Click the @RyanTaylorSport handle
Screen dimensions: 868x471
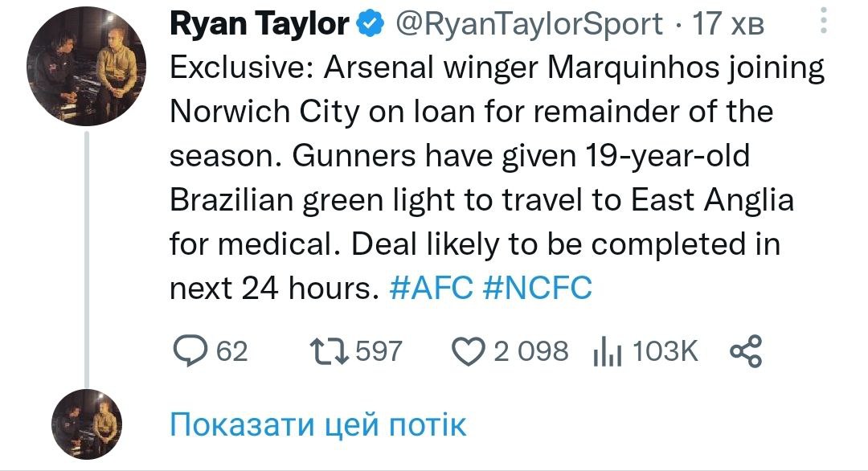[526, 24]
